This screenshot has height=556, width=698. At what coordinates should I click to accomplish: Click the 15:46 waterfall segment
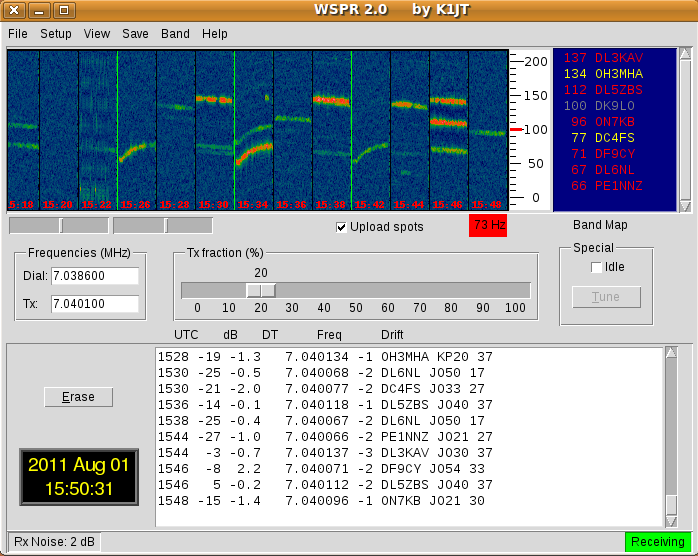coord(449,130)
